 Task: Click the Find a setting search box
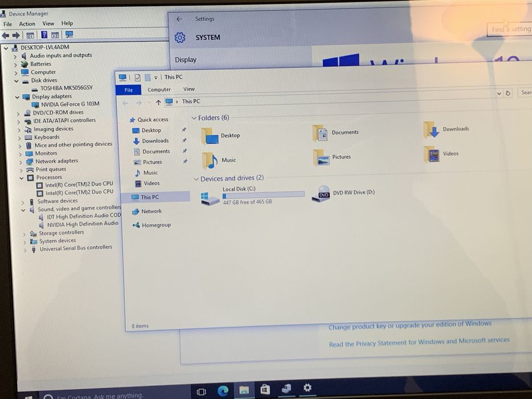[x=509, y=29]
